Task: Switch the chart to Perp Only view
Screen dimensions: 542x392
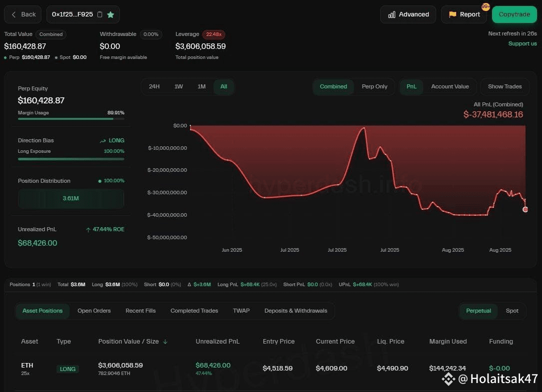Action: (375, 86)
